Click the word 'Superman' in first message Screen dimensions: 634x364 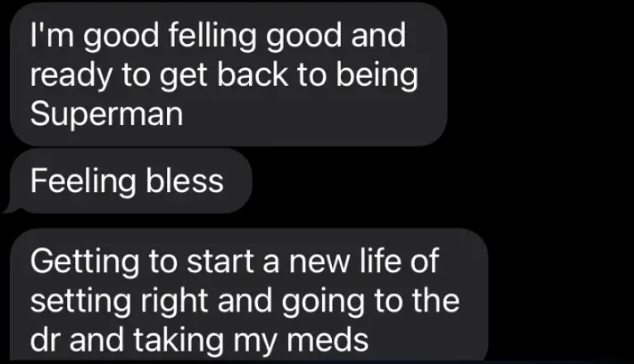pos(106,114)
